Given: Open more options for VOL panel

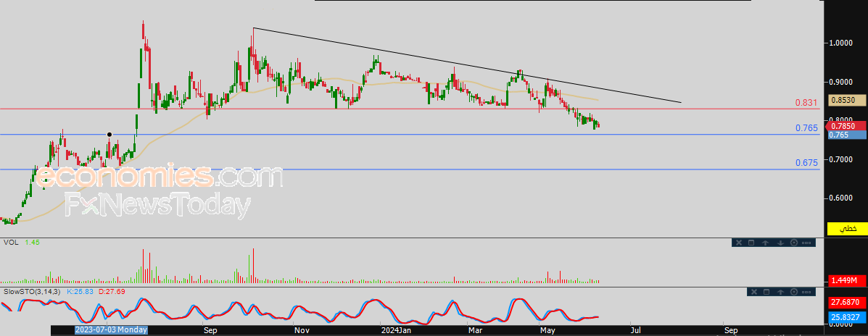Looking at the screenshot, I should point(806,243).
